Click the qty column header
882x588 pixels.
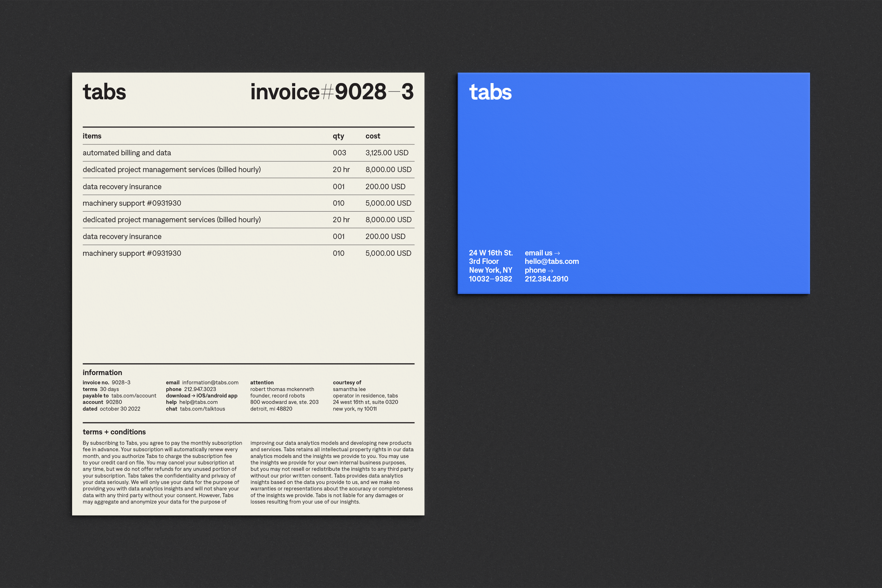tap(338, 136)
